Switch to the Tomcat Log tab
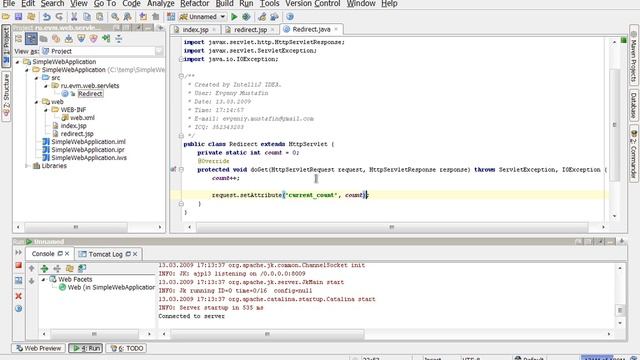Image resolution: width=640 pixels, height=360 pixels. coord(105,254)
